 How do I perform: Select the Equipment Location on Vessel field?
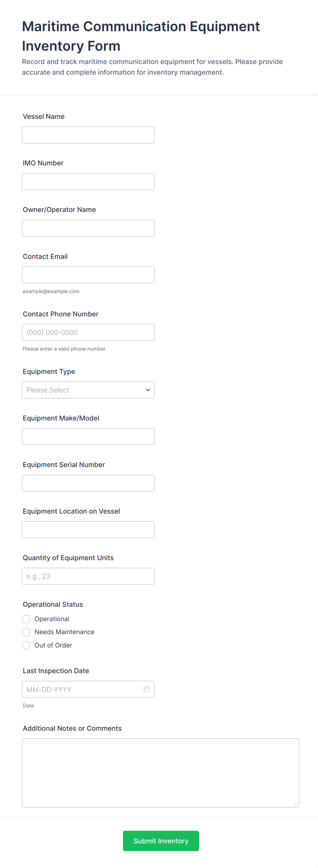point(88,530)
